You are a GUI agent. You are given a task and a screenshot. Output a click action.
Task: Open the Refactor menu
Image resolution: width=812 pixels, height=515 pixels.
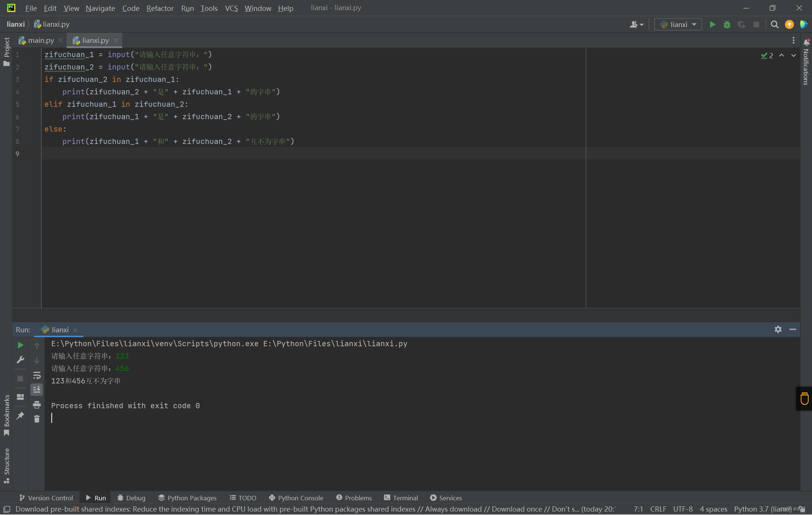tap(160, 8)
